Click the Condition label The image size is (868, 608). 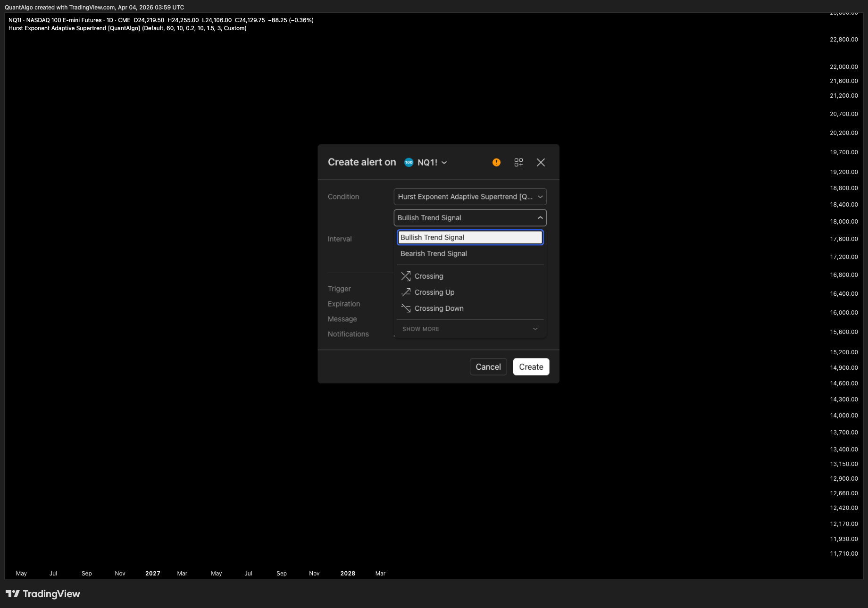point(343,197)
